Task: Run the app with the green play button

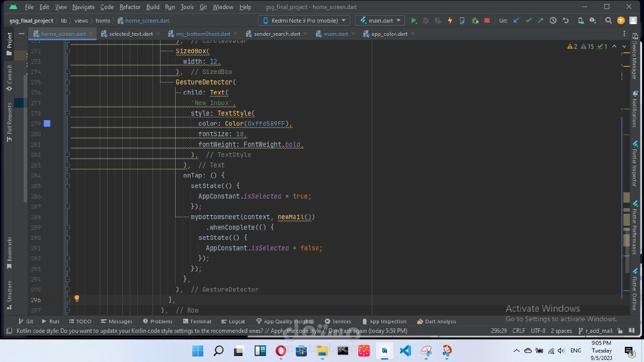Action: (x=414, y=21)
